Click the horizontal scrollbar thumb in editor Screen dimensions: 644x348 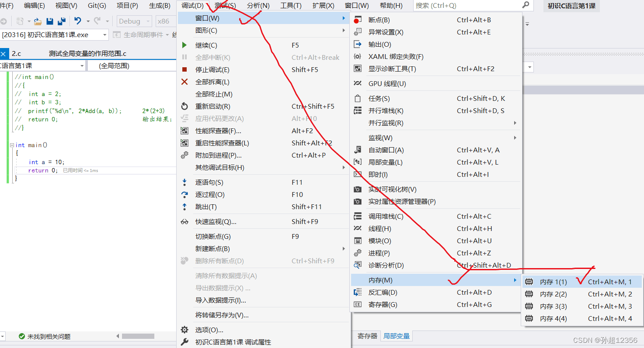[138, 336]
